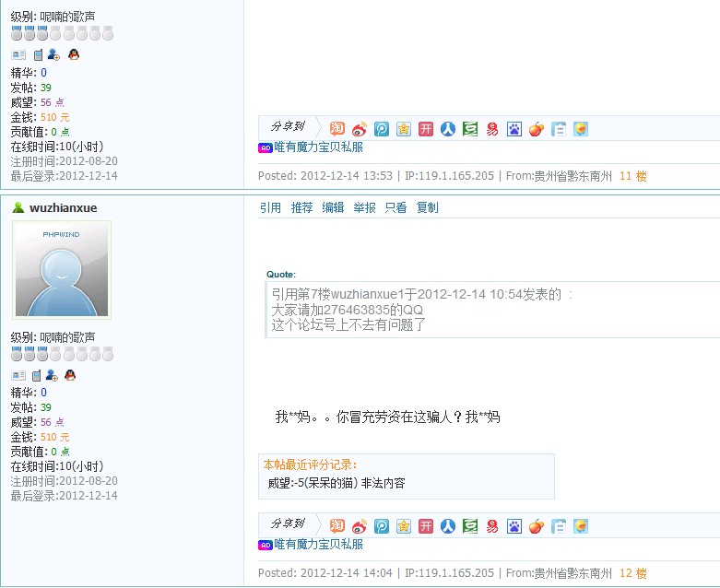Share floor 12 post to Renren
Screen dimensions: 720x588
448,526
